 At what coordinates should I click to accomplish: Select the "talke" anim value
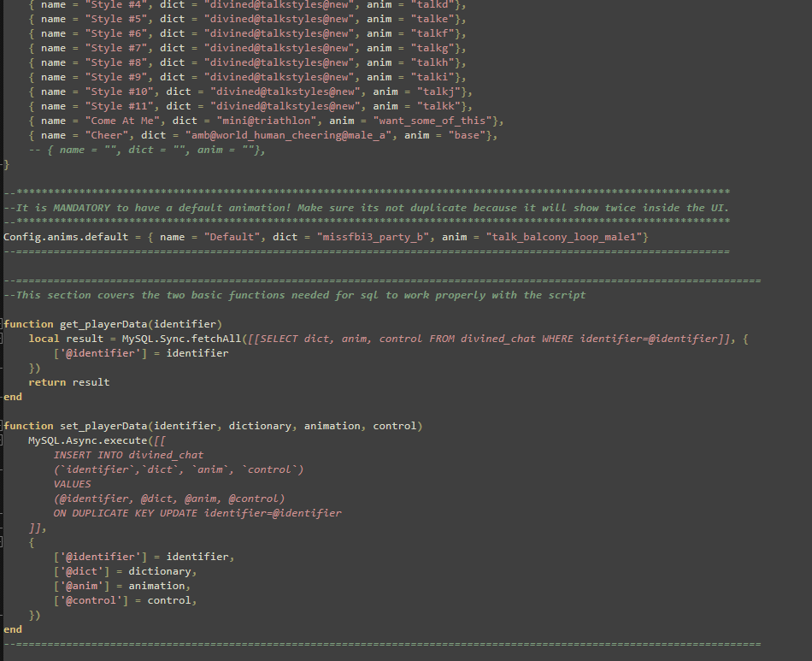(432, 19)
